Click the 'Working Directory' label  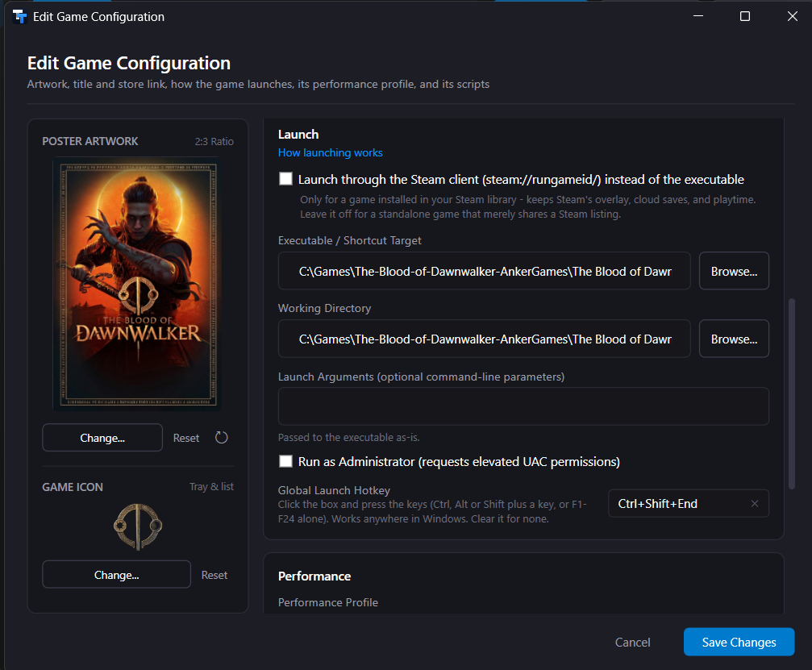click(324, 308)
